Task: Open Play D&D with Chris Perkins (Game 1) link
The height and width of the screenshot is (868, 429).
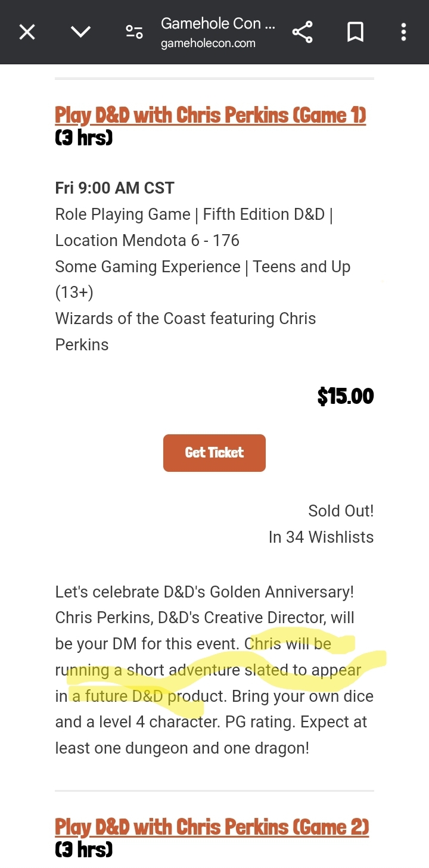Action: (210, 114)
